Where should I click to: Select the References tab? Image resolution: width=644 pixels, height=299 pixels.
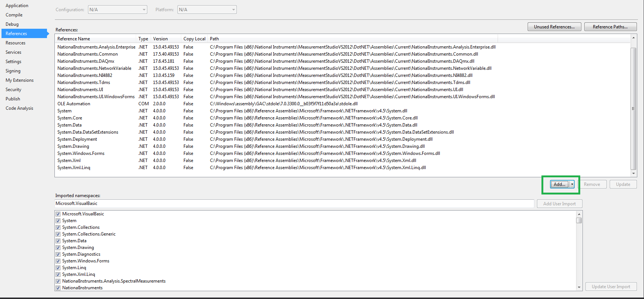click(x=25, y=34)
